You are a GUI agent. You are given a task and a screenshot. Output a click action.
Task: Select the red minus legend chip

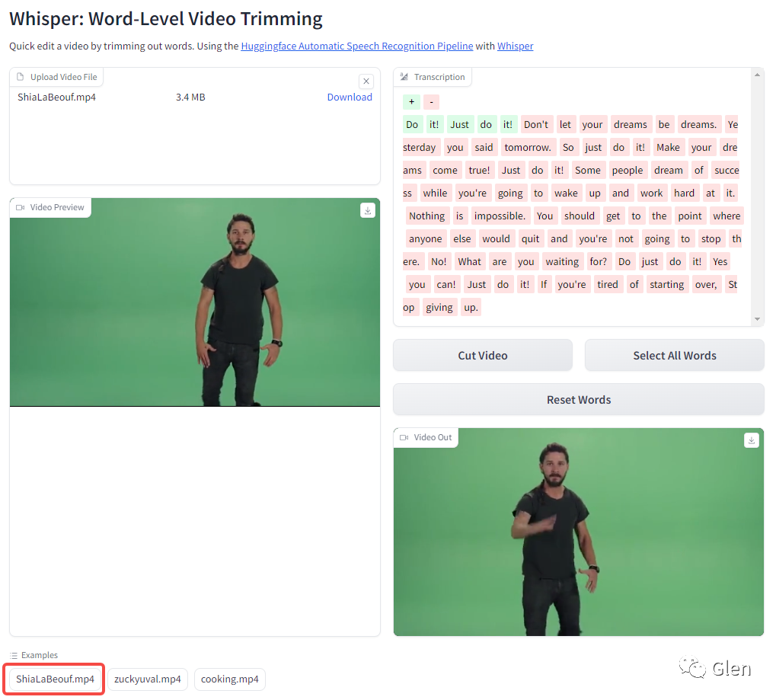tap(432, 102)
